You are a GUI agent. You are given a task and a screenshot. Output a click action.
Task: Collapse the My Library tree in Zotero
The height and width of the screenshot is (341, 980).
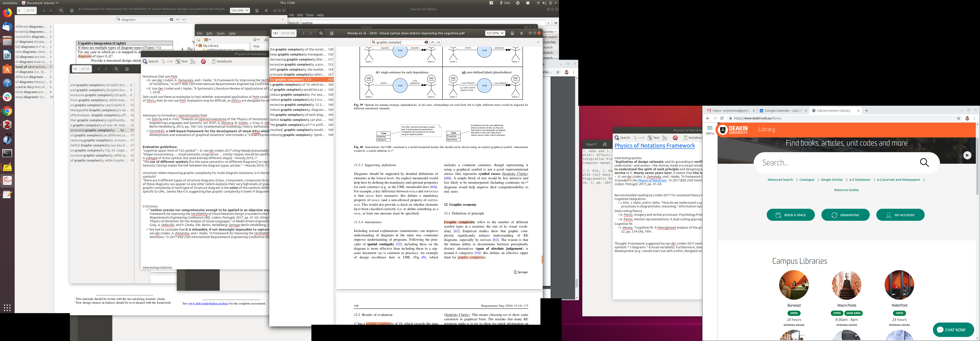pyautogui.click(x=197, y=46)
